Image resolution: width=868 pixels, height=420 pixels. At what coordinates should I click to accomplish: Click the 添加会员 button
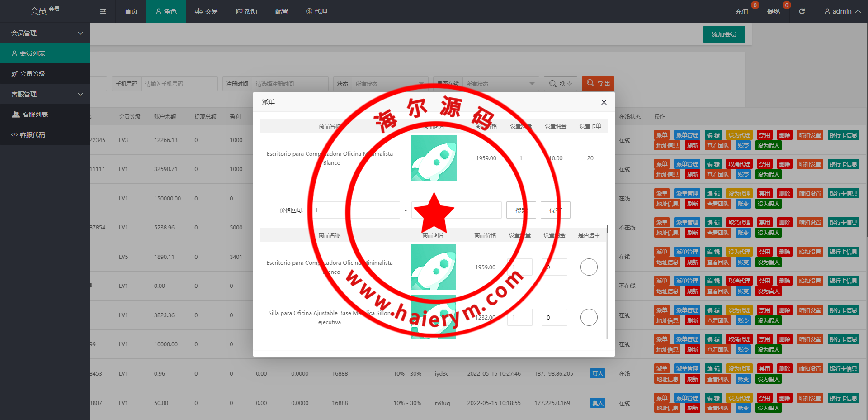(724, 34)
